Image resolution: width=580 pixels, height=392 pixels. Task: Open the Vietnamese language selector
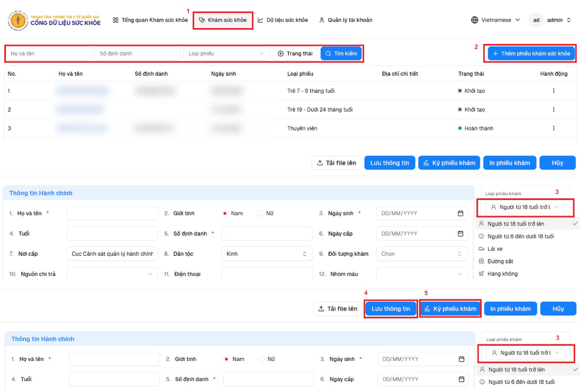[x=496, y=20]
